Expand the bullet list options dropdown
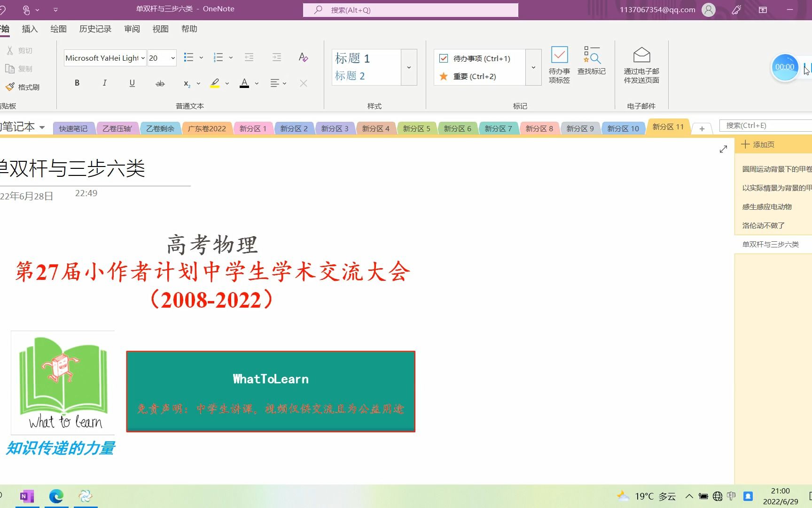812x508 pixels. point(202,57)
